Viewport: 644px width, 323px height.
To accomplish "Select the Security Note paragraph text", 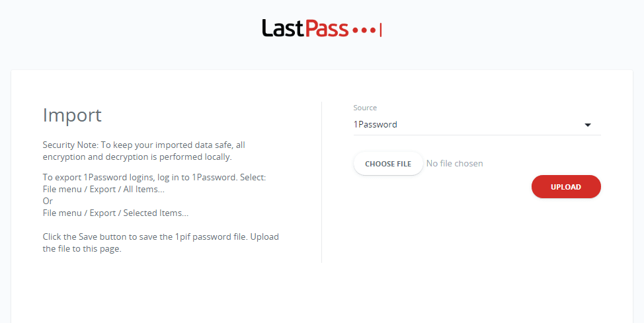I will point(143,151).
